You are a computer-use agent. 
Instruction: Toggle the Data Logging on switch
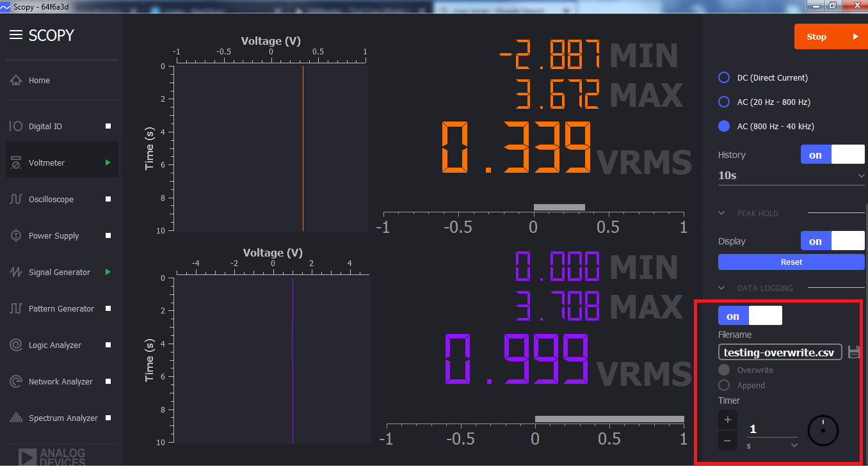pos(750,316)
